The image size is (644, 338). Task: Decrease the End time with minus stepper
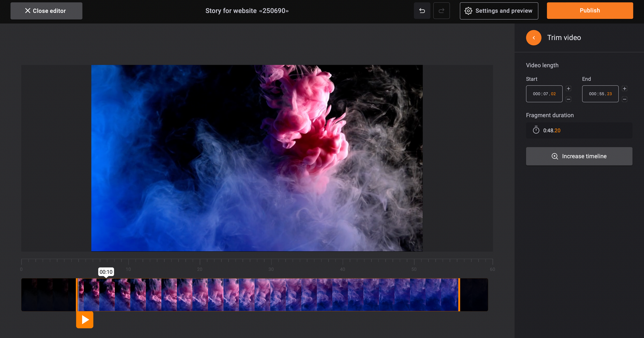624,99
